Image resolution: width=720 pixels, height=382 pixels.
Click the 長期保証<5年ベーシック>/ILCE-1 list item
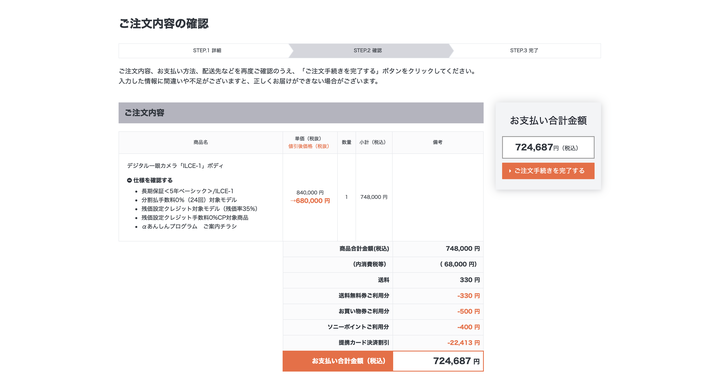coord(187,191)
